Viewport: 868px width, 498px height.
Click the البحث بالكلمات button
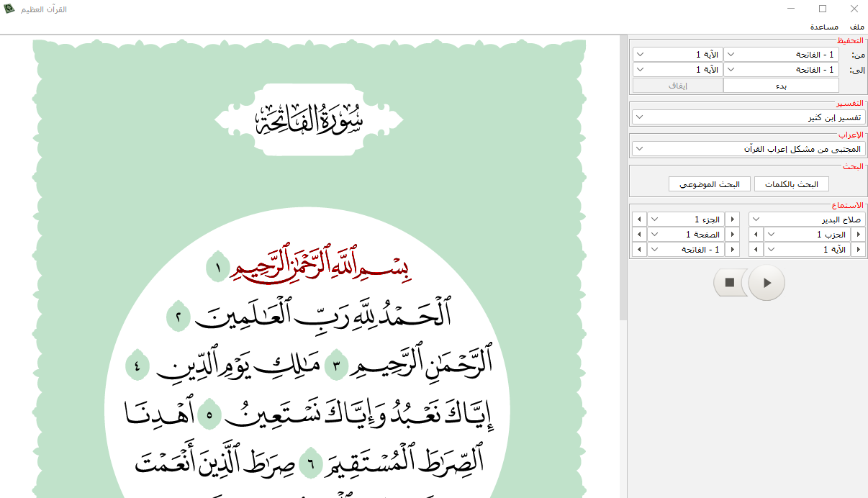coord(792,184)
